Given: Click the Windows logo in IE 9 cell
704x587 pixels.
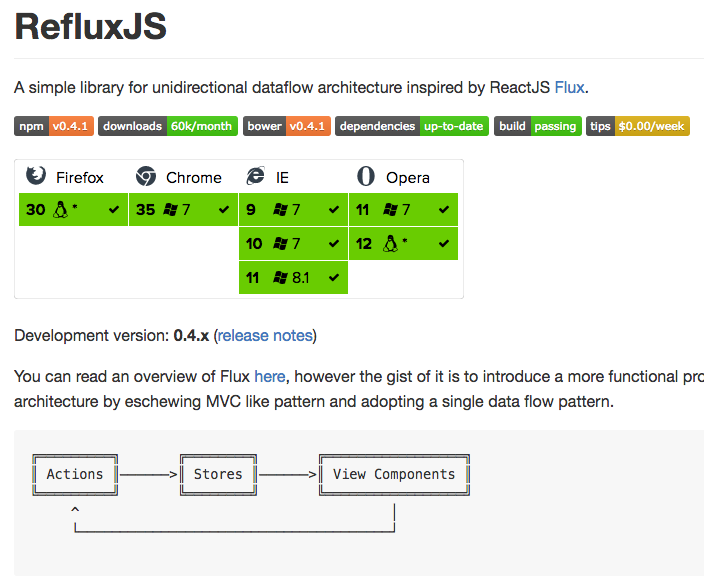Looking at the screenshot, I should click(281, 209).
